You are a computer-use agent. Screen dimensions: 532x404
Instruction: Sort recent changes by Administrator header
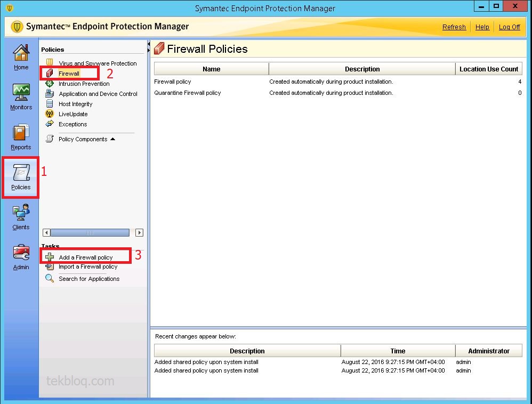pyautogui.click(x=489, y=351)
